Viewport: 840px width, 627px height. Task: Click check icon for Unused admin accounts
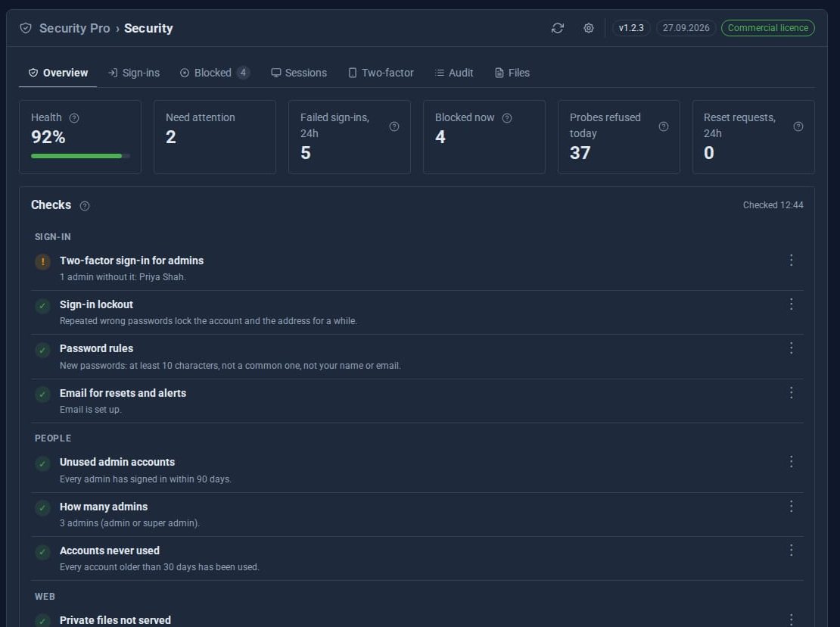pyautogui.click(x=43, y=463)
